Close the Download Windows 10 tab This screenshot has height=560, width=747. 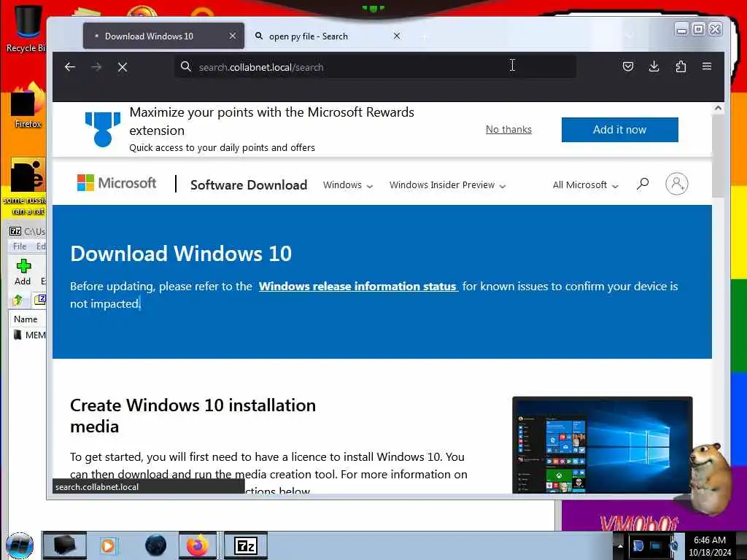(233, 36)
